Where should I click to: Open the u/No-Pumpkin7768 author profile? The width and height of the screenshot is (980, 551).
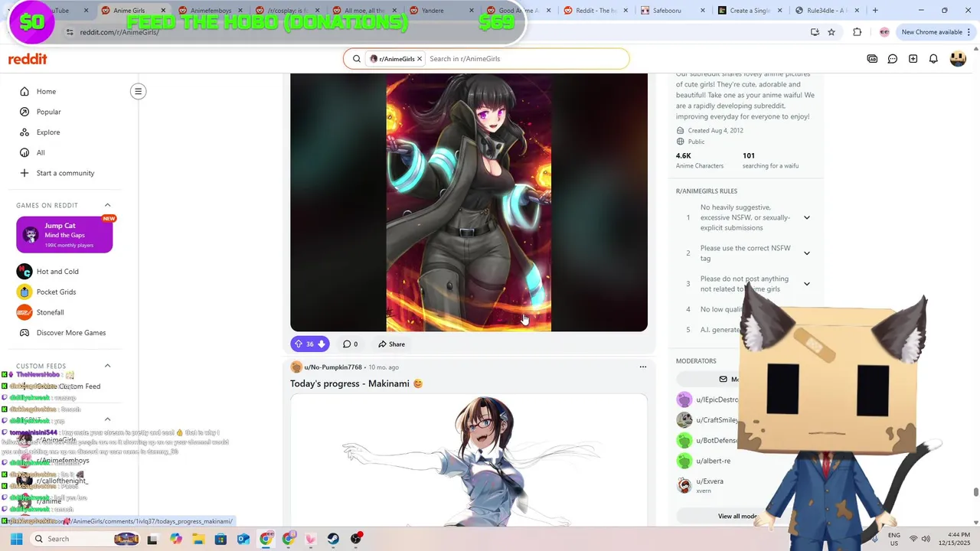[x=332, y=367]
